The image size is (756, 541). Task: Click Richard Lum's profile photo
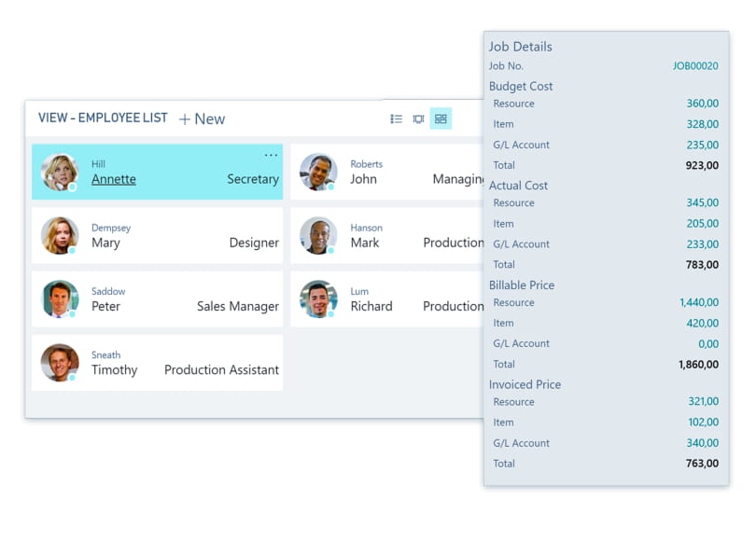(318, 299)
